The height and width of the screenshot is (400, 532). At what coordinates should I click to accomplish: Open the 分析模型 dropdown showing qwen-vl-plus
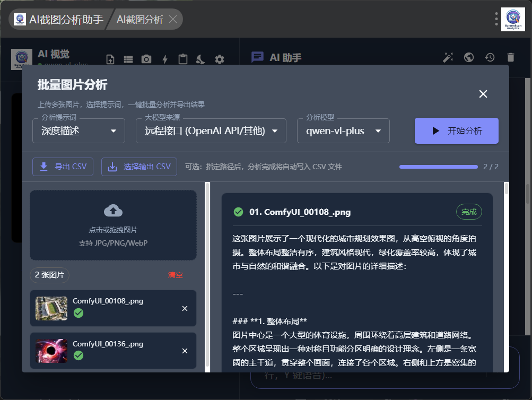343,131
